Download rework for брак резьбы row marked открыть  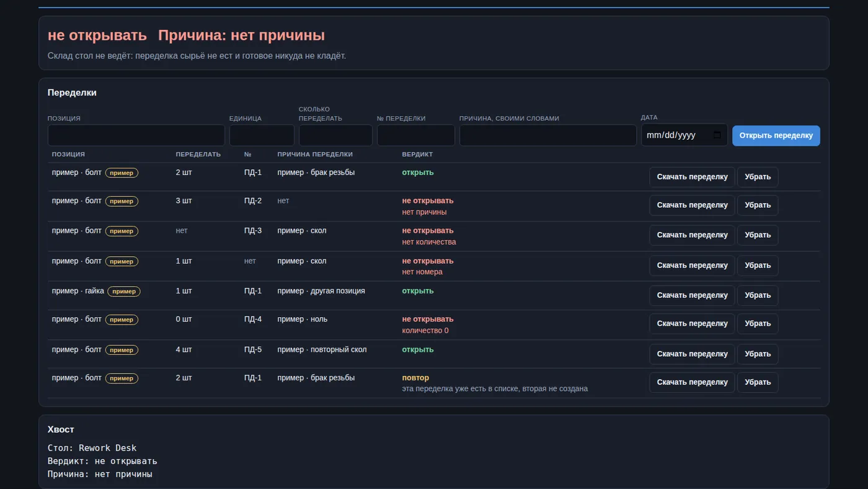692,177
